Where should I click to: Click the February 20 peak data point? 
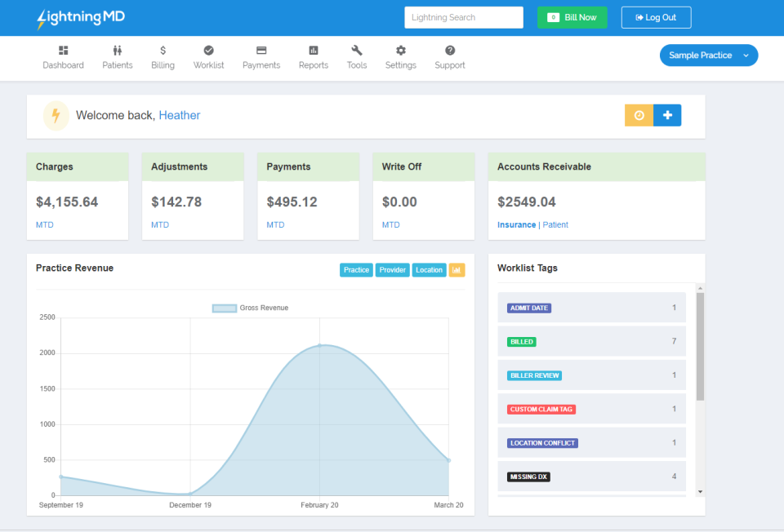[319, 345]
